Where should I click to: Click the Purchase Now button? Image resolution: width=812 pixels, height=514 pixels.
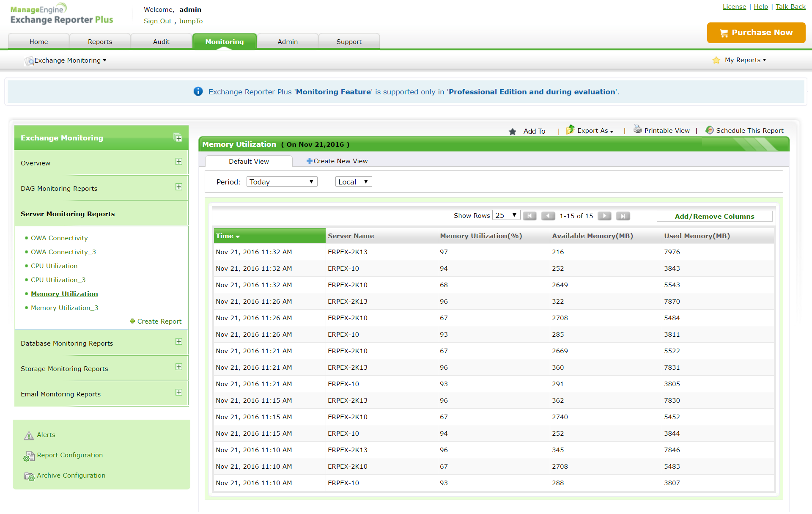(x=756, y=33)
